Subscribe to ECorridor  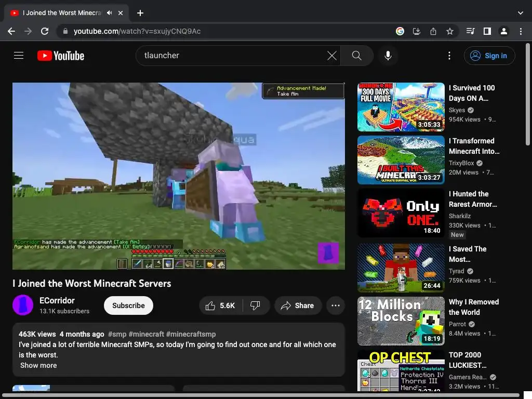(129, 305)
